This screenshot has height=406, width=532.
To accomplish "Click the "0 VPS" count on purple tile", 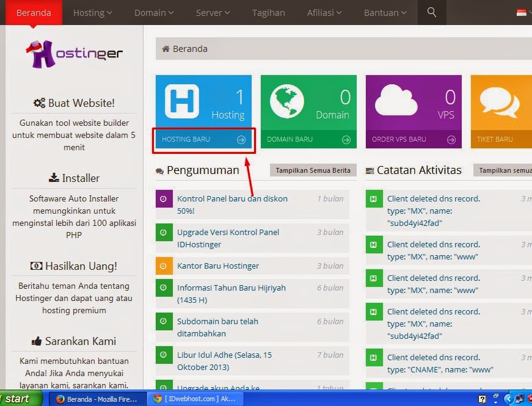I will coord(446,104).
